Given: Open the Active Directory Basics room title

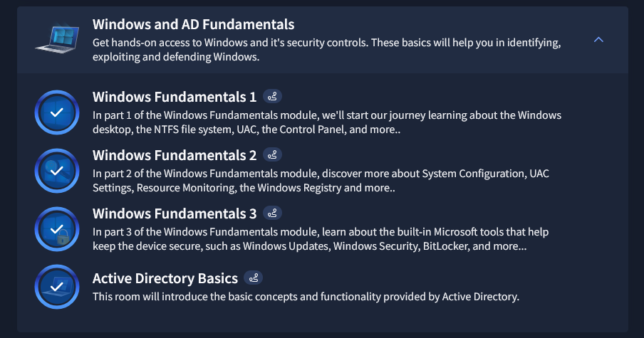Looking at the screenshot, I should point(165,278).
